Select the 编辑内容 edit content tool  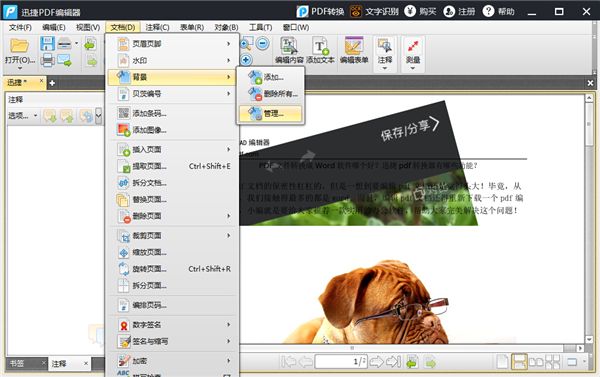289,50
